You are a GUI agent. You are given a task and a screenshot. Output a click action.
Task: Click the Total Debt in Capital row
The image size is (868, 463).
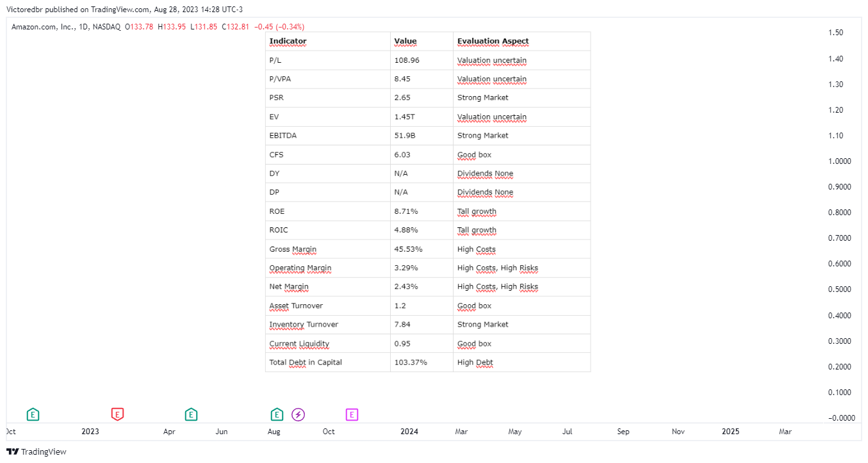pos(428,362)
